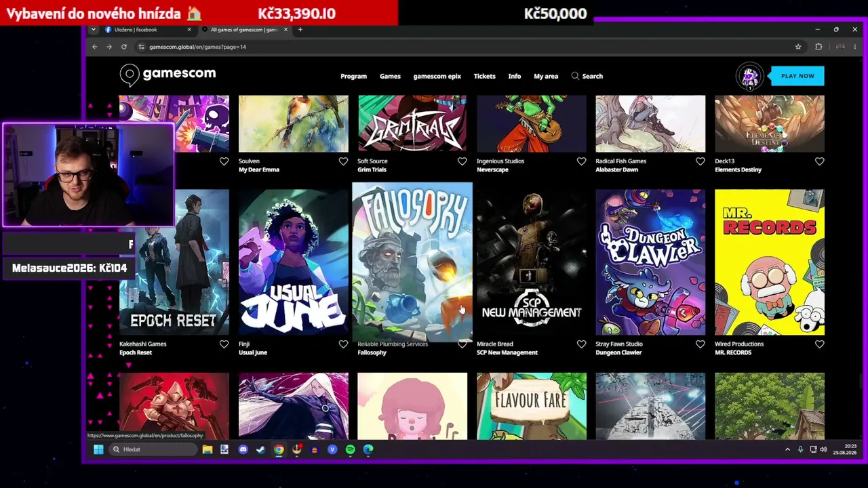Click the browser address bar URL
The image size is (868, 488).
(197, 47)
